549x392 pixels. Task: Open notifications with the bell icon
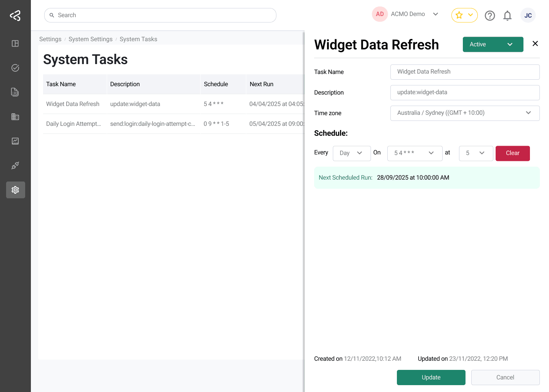click(507, 16)
